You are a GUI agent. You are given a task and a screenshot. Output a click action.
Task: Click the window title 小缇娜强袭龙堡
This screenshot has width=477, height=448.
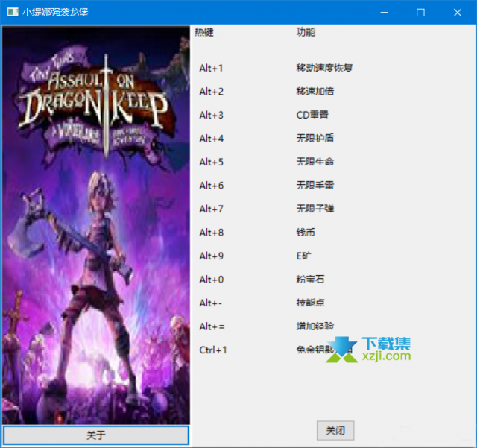[55, 13]
